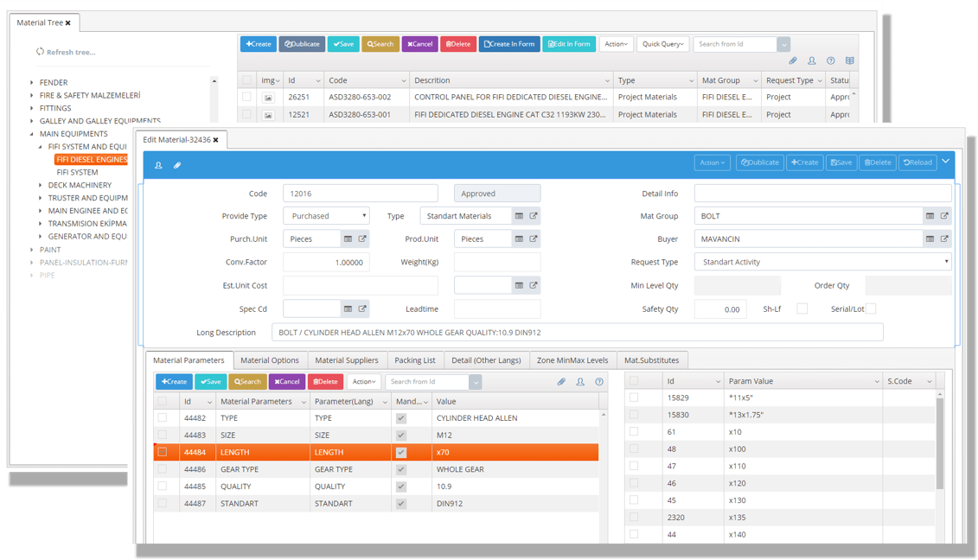Click the lookup list icon next to Purch.Unit Pieces

(348, 239)
